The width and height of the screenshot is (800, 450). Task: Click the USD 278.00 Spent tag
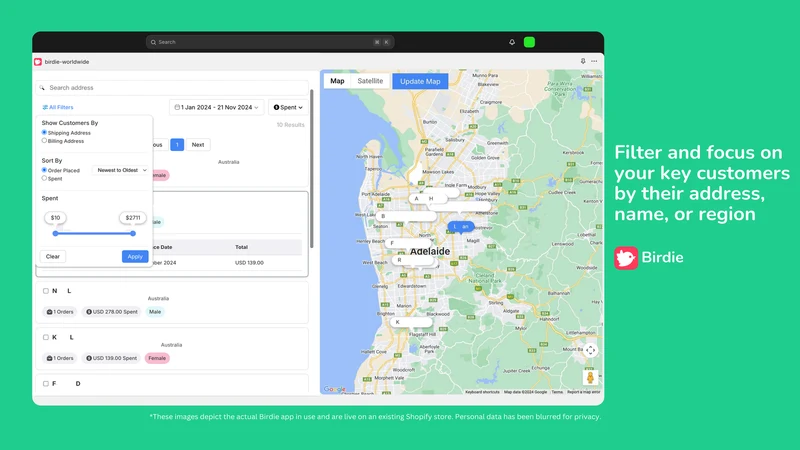[112, 312]
